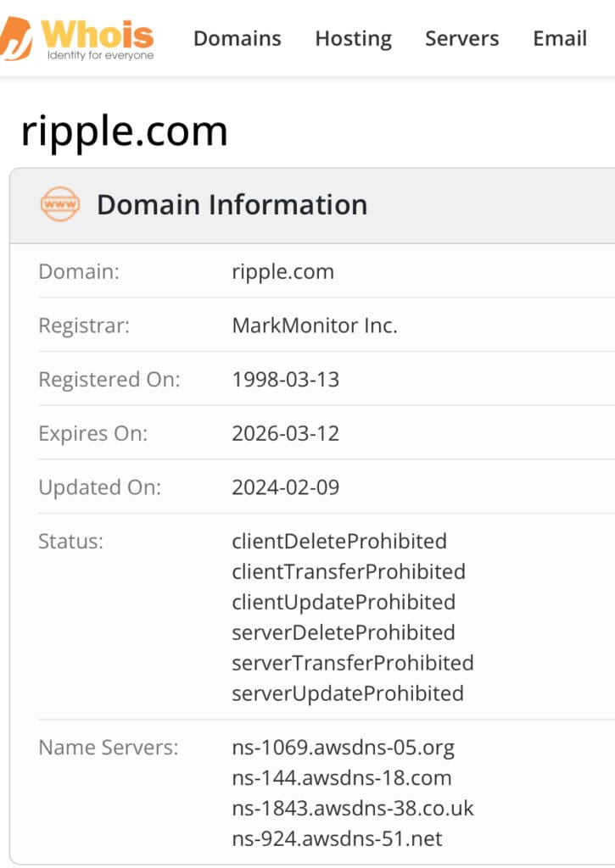This screenshot has height=868, width=615.
Task: Open the Hosting menu item
Action: pyautogui.click(x=353, y=38)
